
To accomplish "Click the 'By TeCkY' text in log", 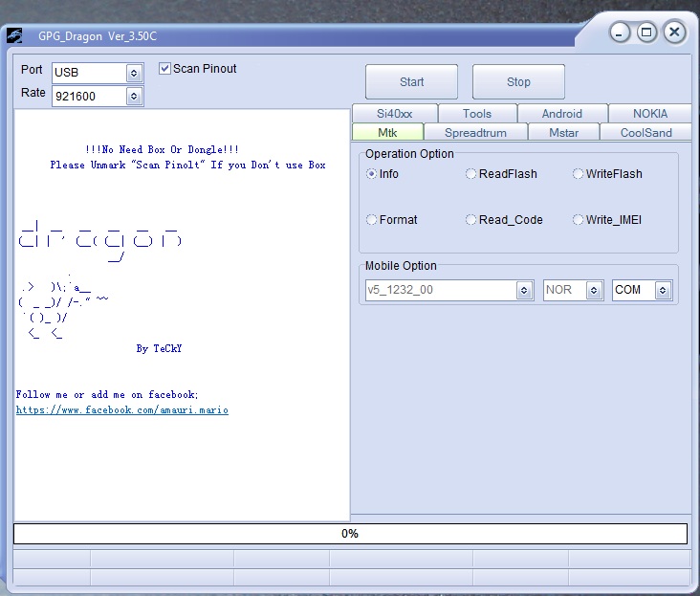I will pos(159,348).
